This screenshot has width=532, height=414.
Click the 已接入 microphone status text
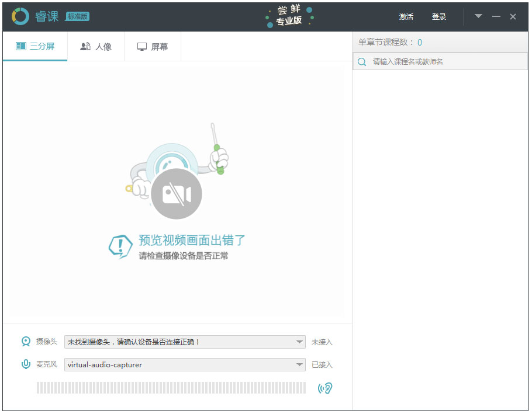(322, 364)
